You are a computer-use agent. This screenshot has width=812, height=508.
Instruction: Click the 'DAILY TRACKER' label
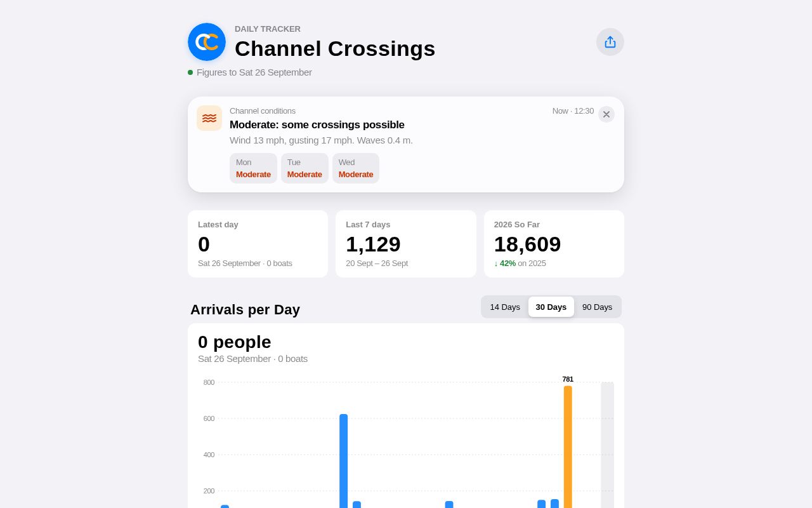point(268,29)
